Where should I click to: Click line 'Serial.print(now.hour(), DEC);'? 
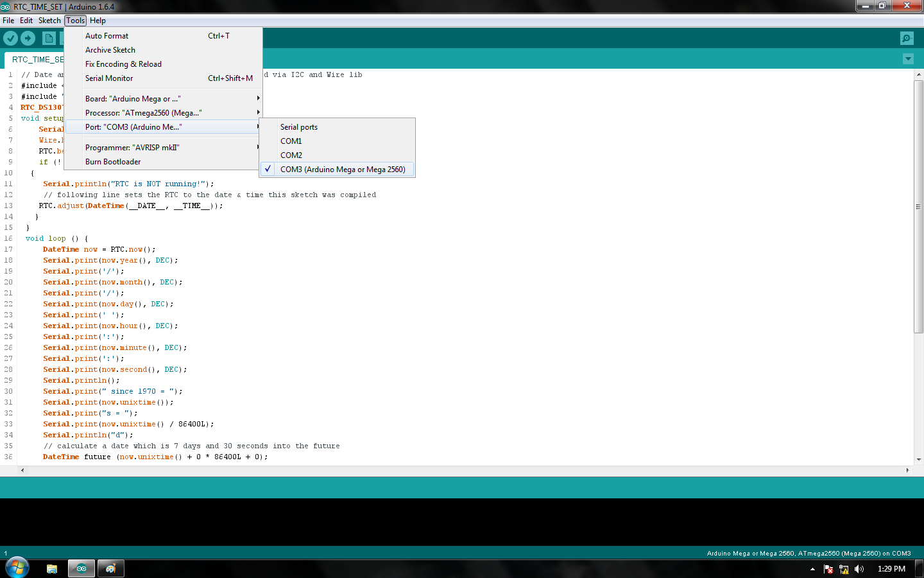pyautogui.click(x=110, y=326)
